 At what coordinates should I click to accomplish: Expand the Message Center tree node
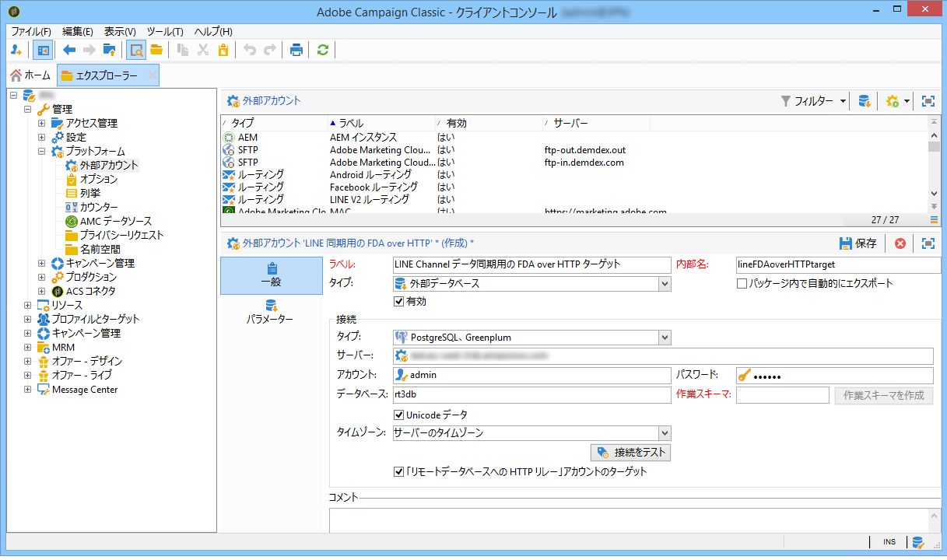[x=27, y=389]
